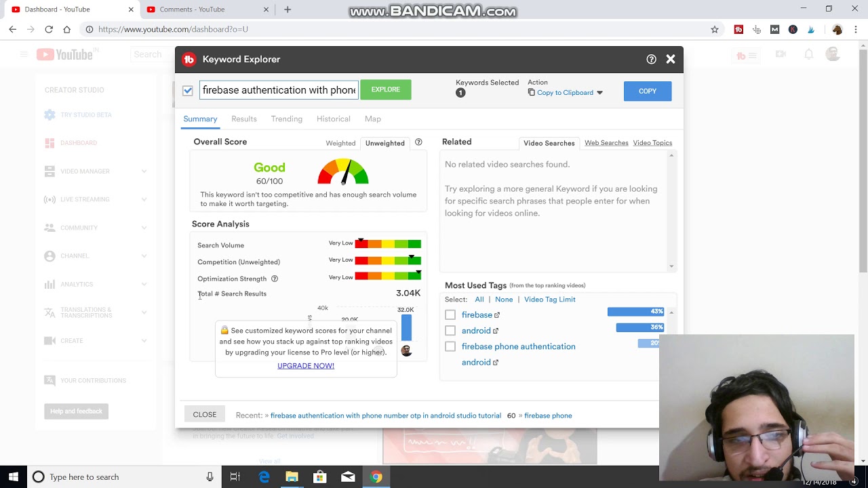Go to Chrome home page
The height and width of the screenshot is (488, 868).
click(x=66, y=29)
